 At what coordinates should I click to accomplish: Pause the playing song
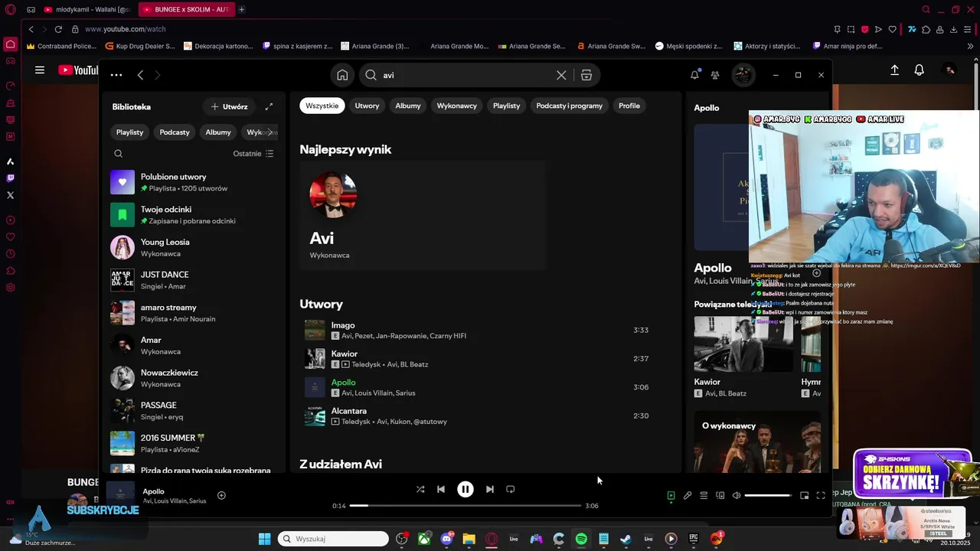[465, 489]
